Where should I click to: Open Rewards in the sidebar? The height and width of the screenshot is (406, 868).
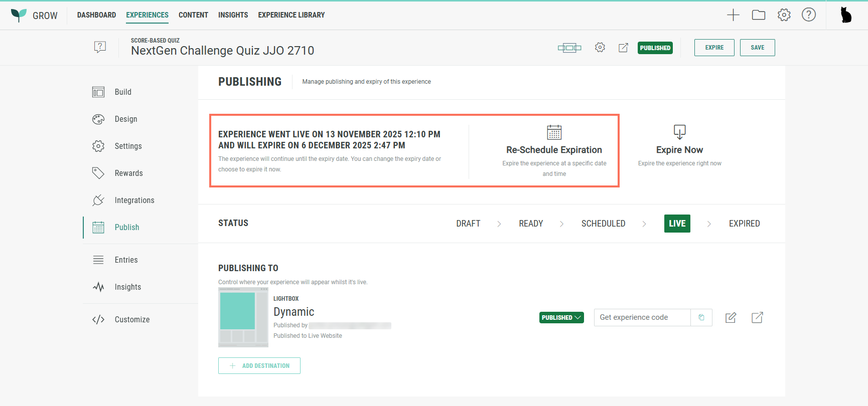tap(128, 173)
